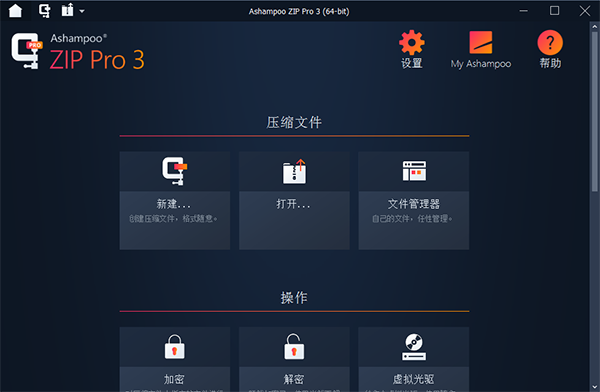Click the 虚拟光驱 disc drive icon
Screen dimensions: 600x392
414,347
